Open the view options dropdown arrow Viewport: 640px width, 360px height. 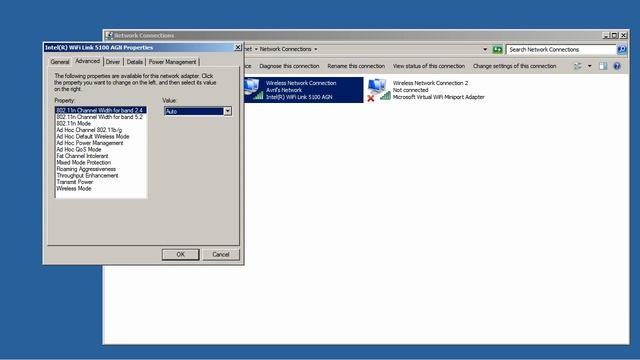pyautogui.click(x=589, y=66)
